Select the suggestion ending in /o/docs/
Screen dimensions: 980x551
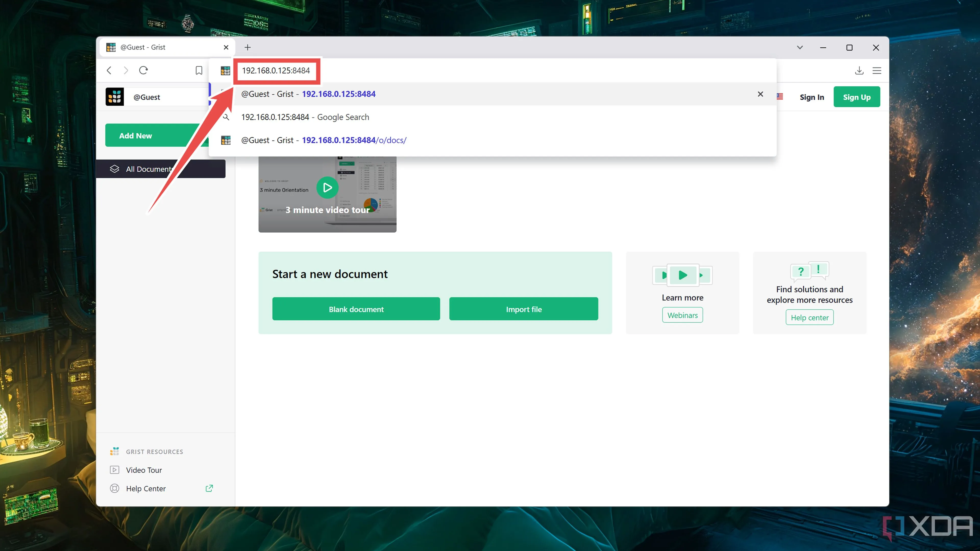coord(493,140)
